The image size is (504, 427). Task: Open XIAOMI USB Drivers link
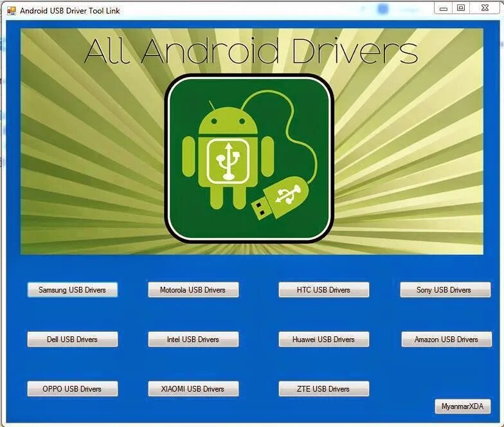[193, 388]
